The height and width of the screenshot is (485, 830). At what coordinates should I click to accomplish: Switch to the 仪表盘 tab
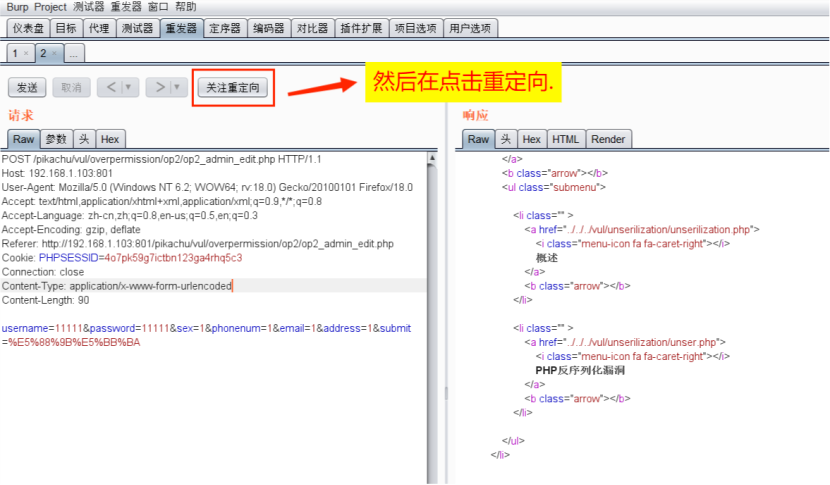28,28
